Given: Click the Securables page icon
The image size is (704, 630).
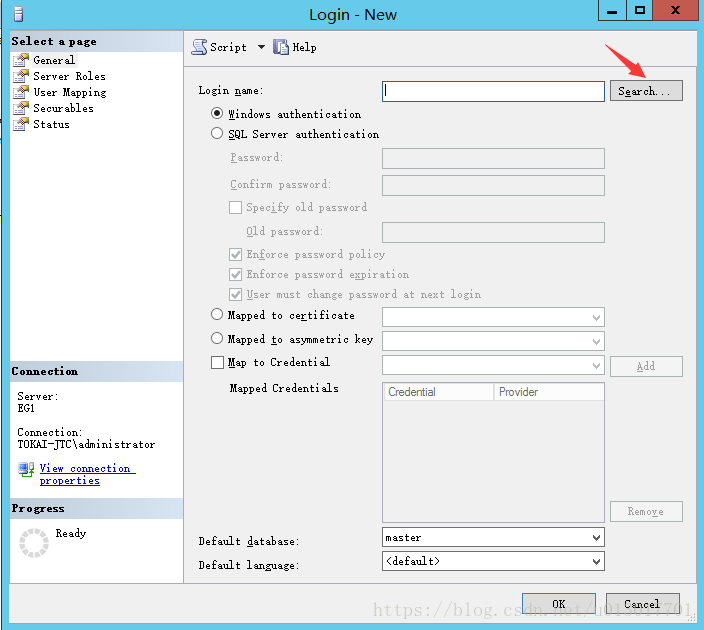Looking at the screenshot, I should pos(21,108).
